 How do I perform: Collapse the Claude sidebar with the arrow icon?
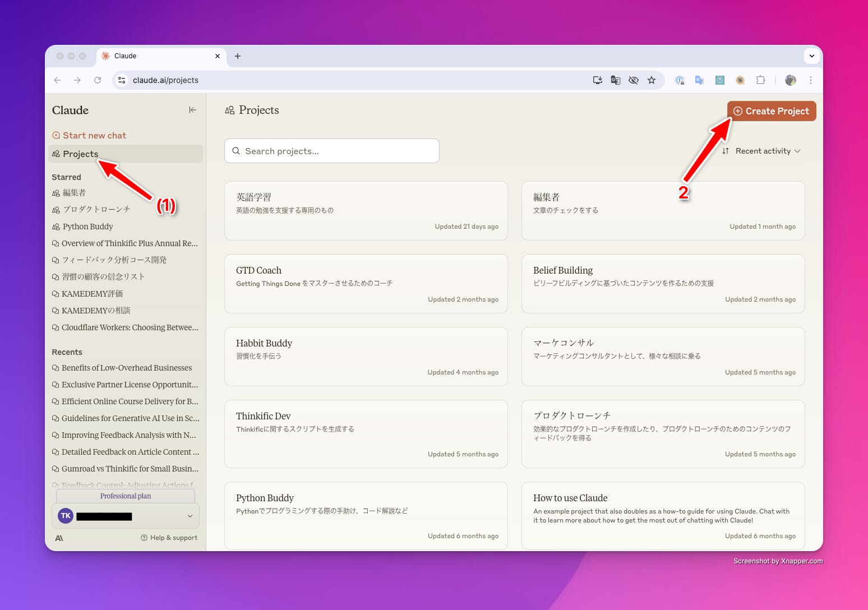[x=193, y=110]
